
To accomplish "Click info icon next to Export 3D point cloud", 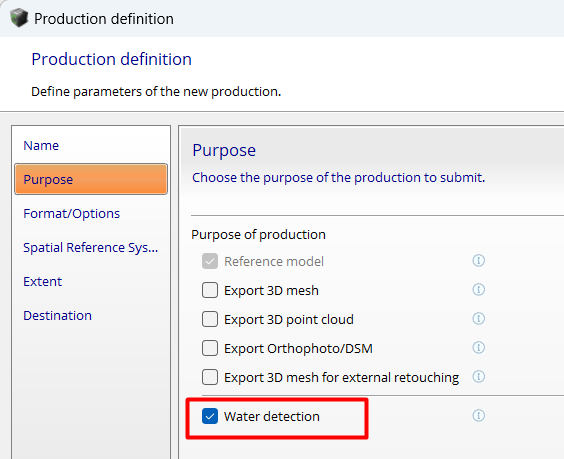I will [478, 319].
